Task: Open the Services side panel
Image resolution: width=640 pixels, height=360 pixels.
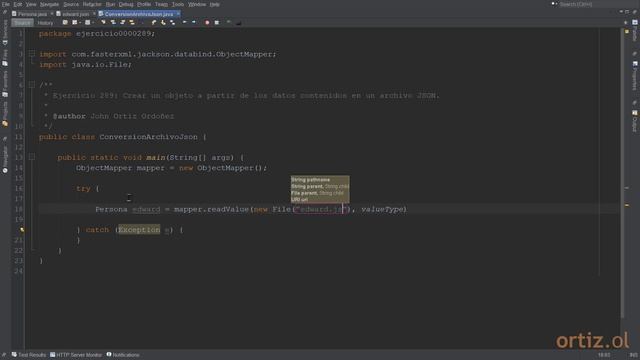Action: pos(5,33)
